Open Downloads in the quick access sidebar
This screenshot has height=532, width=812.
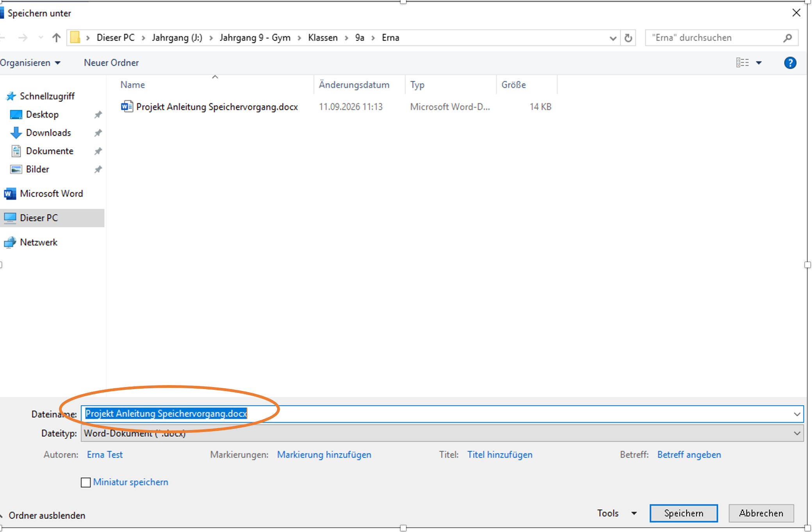point(48,133)
